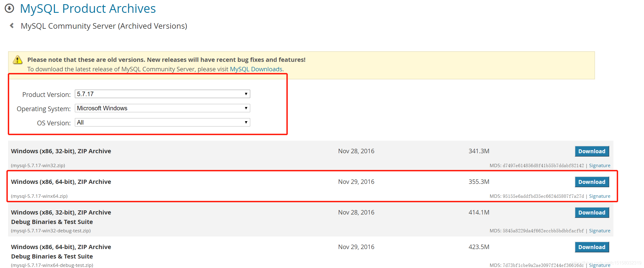This screenshot has height=268, width=644.
Task: Click MD5 hash starting with 5845a822
Action: (x=543, y=231)
